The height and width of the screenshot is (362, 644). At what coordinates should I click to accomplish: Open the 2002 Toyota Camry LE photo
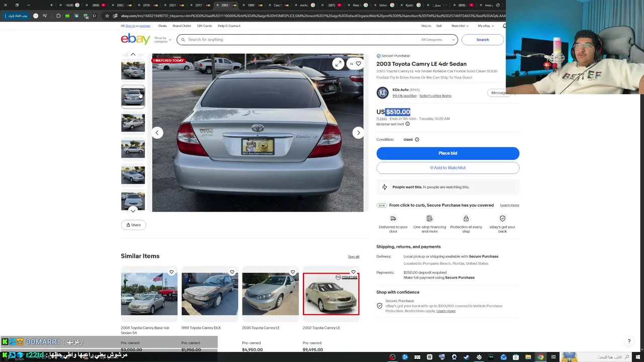click(331, 294)
